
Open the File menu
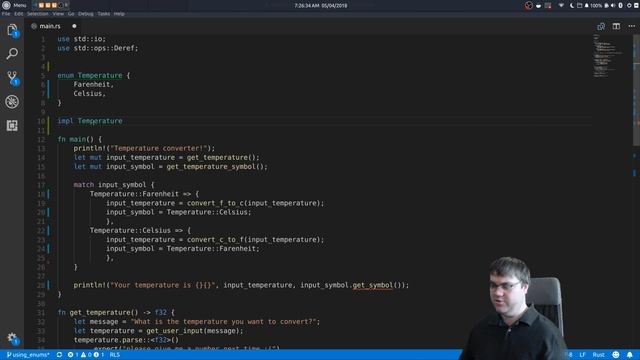point(6,14)
